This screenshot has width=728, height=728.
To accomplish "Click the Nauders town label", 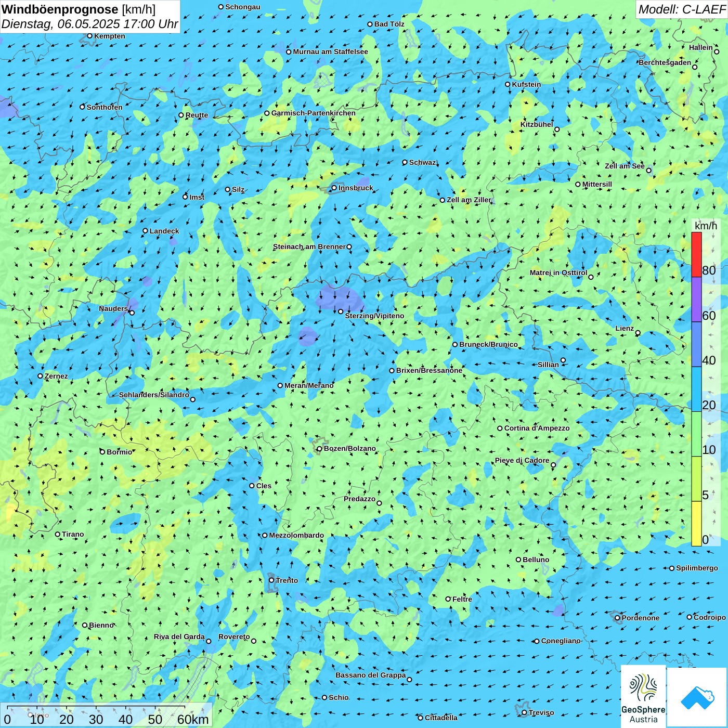I will [113, 308].
